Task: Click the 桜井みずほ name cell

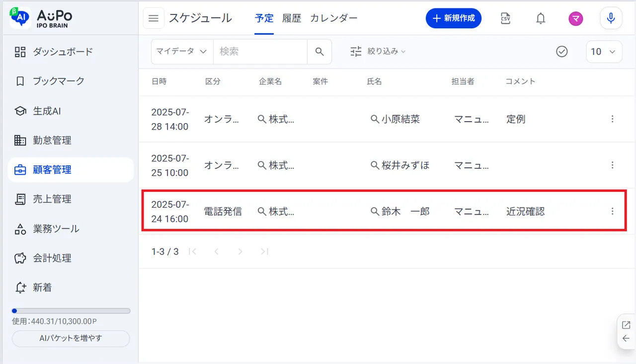Action: click(x=405, y=165)
